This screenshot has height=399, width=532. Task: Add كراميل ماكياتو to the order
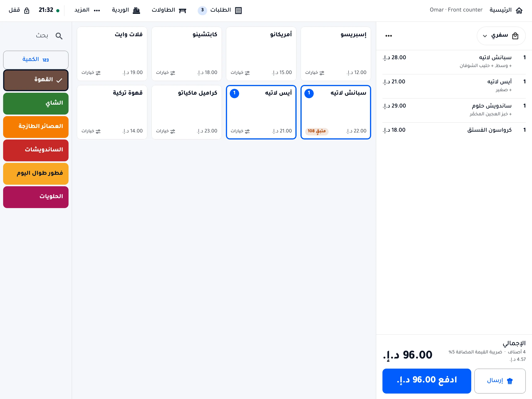[186, 112]
